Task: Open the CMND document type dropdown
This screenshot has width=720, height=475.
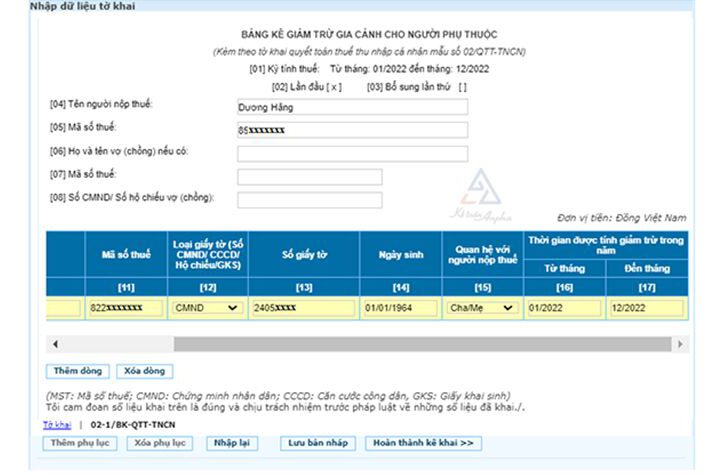Action: click(x=207, y=308)
